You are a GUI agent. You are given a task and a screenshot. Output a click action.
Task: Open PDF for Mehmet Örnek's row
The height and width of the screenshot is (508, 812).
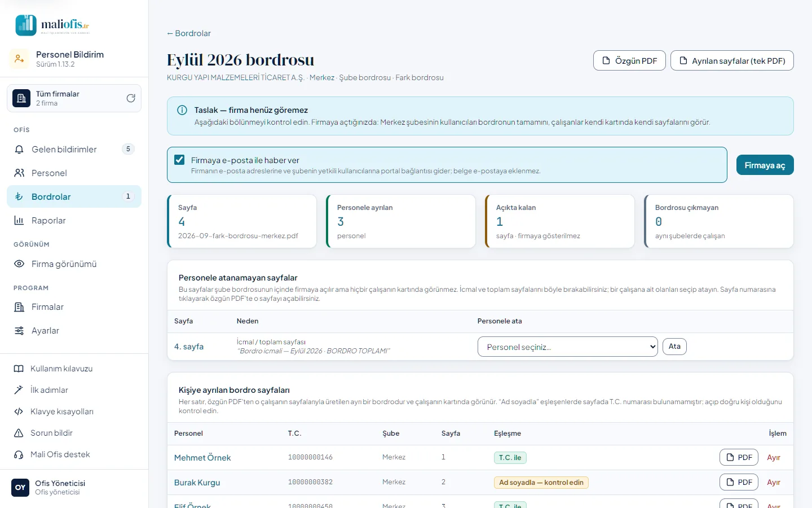click(739, 457)
